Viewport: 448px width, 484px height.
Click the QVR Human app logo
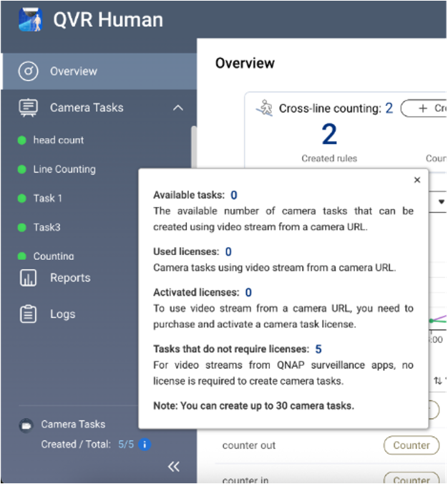[29, 19]
